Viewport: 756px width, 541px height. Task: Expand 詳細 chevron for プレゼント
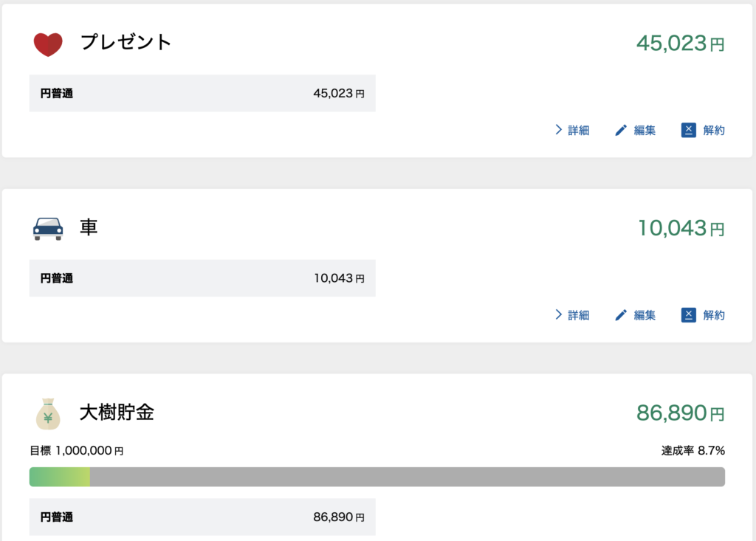(559, 131)
